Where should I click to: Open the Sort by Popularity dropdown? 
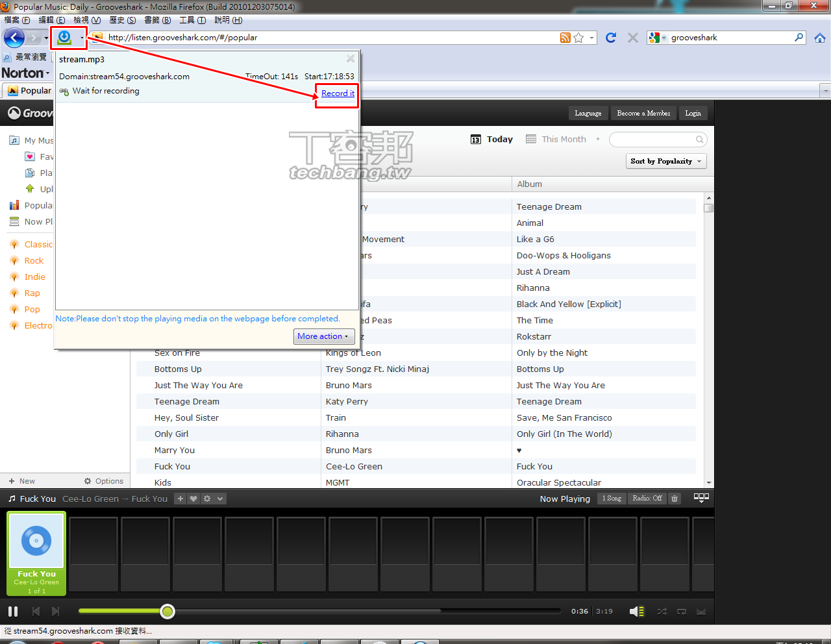click(665, 161)
